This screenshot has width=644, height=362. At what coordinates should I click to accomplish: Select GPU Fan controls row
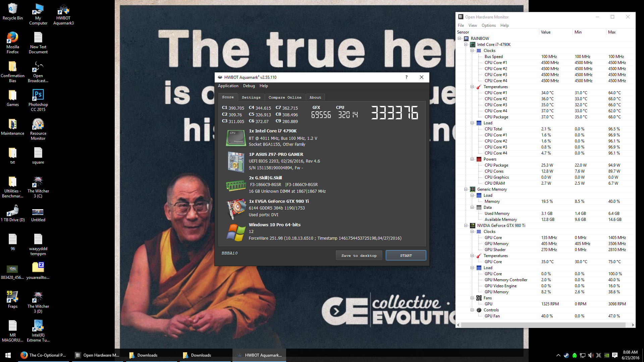click(x=546, y=316)
